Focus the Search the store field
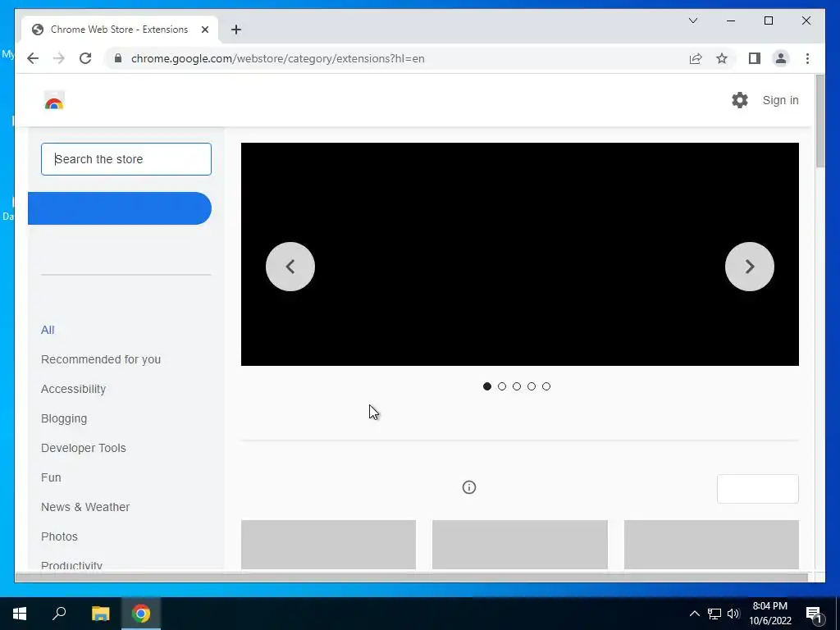This screenshot has height=630, width=840. point(126,159)
